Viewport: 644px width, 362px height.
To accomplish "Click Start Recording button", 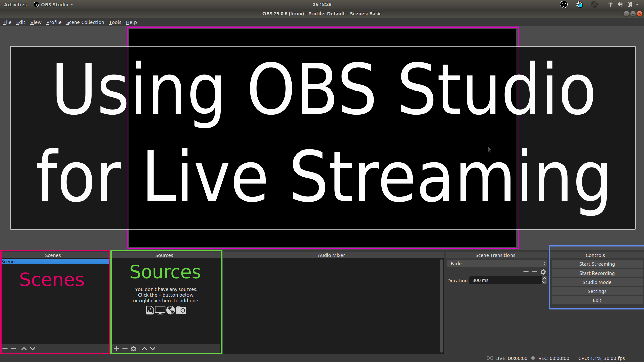I will pos(597,273).
